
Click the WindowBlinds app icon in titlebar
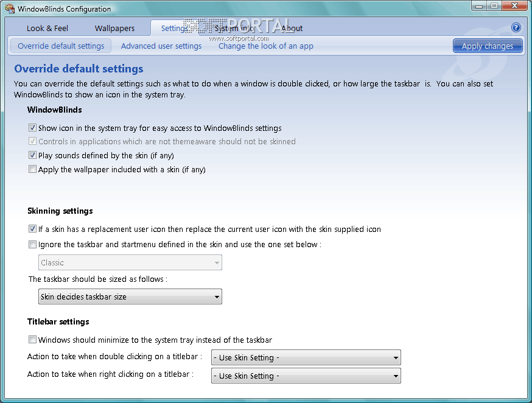[10, 9]
